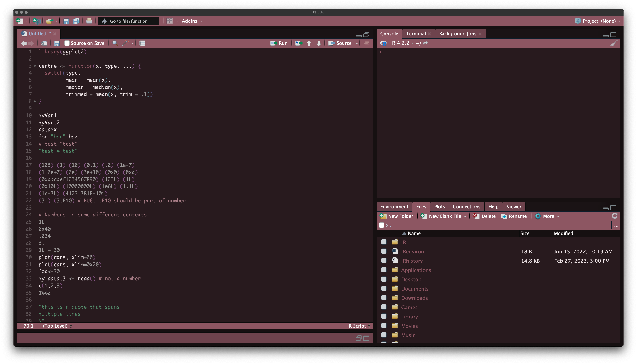The height and width of the screenshot is (364, 637).
Task: Open the Code Tools wand dropdown arrow
Action: (133, 43)
